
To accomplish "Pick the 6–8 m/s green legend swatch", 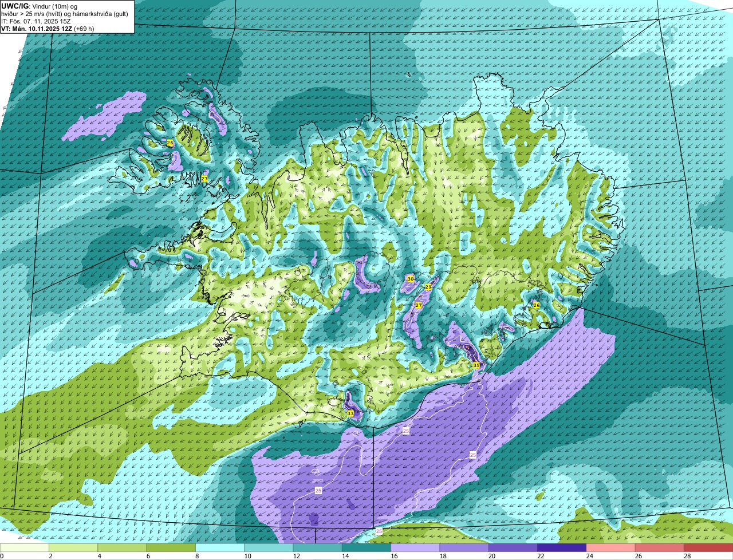I will (x=171, y=547).
